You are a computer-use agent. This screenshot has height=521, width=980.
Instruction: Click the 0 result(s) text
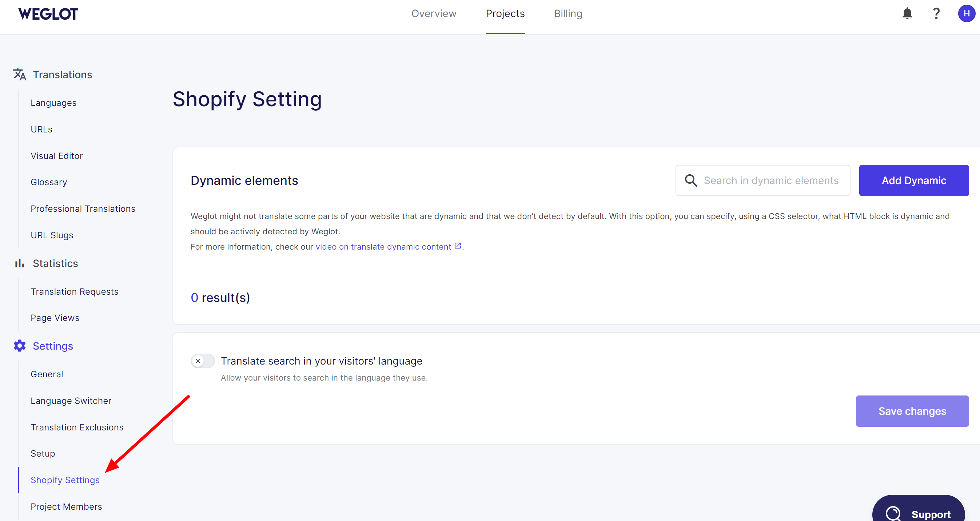[220, 298]
